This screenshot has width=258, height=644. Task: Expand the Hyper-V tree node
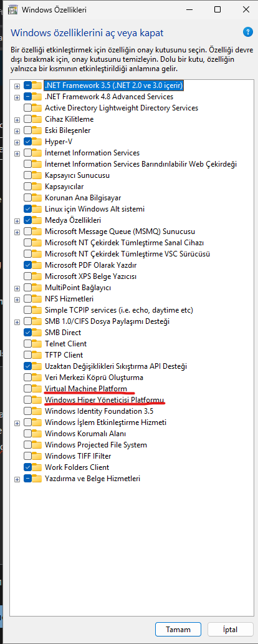pyautogui.click(x=17, y=142)
